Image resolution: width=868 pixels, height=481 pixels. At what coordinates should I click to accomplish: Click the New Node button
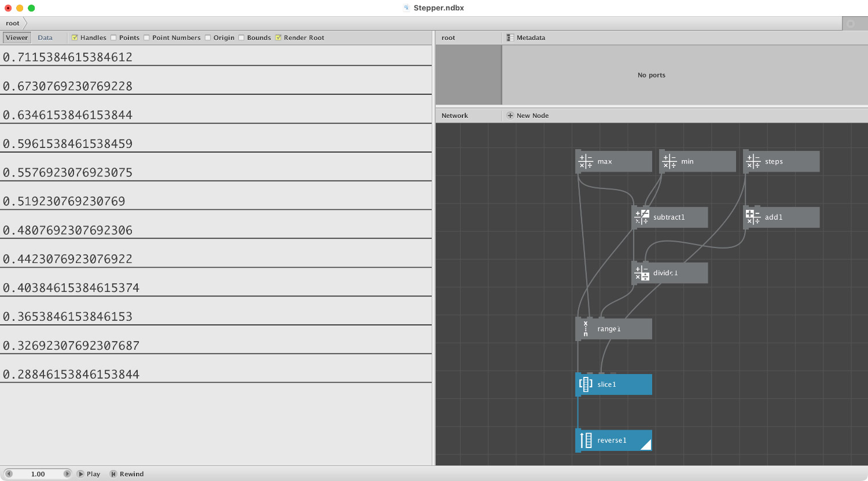pyautogui.click(x=528, y=116)
